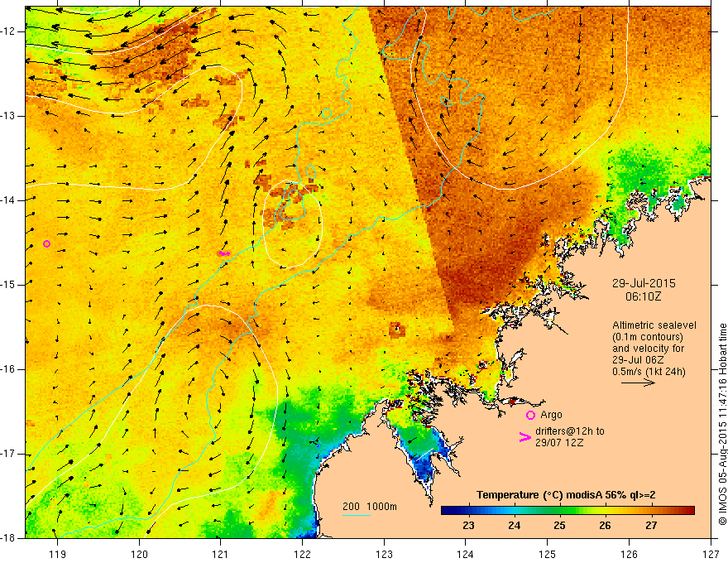Click the longitude axis label 119
This screenshot has height=563, width=728.
pyautogui.click(x=58, y=554)
